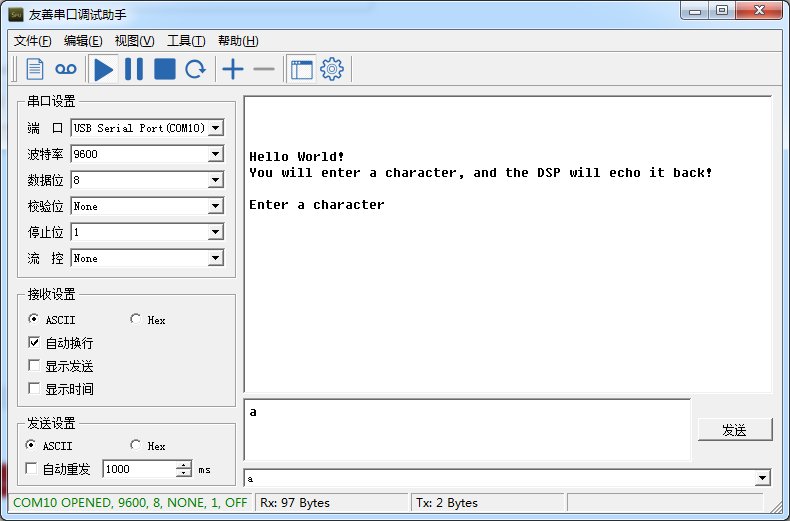Close the serial assistant window
This screenshot has width=790, height=521.
[x=759, y=11]
